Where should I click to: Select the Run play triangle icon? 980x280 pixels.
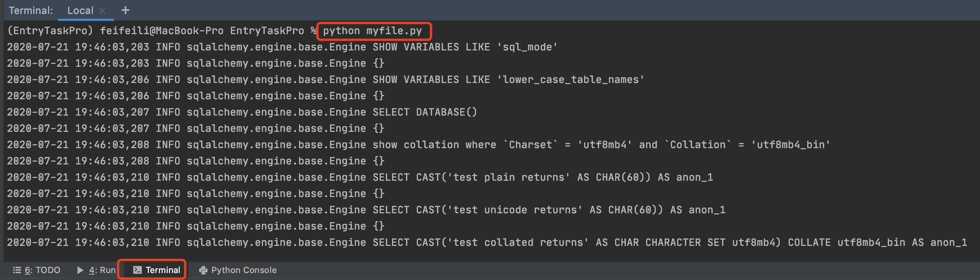coord(80,270)
